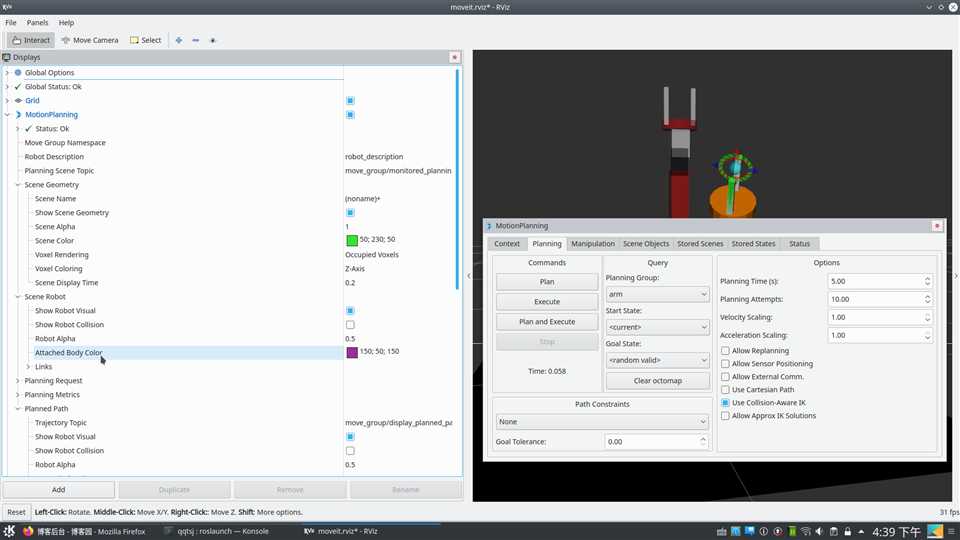This screenshot has width=960, height=540.
Task: Enable Allow Approx IK Solutions
Action: (725, 416)
